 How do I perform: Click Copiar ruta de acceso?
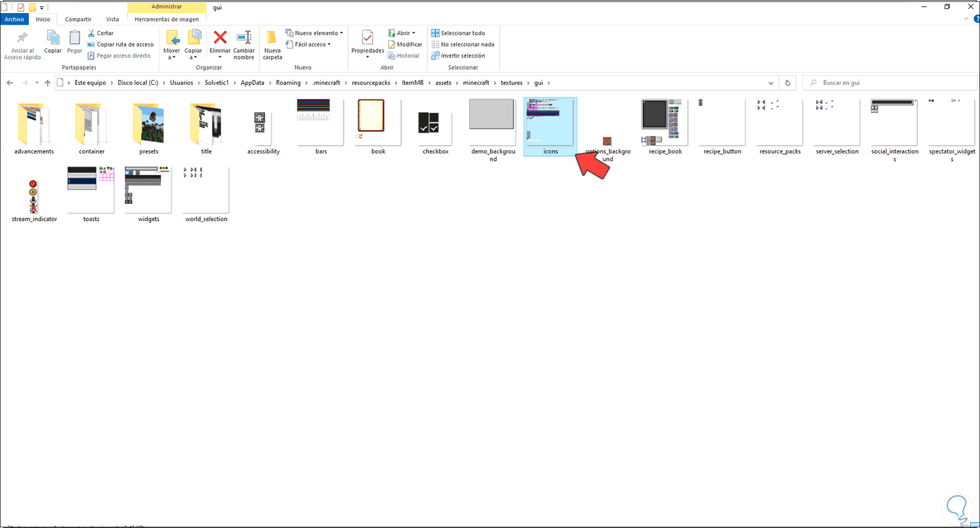(120, 44)
